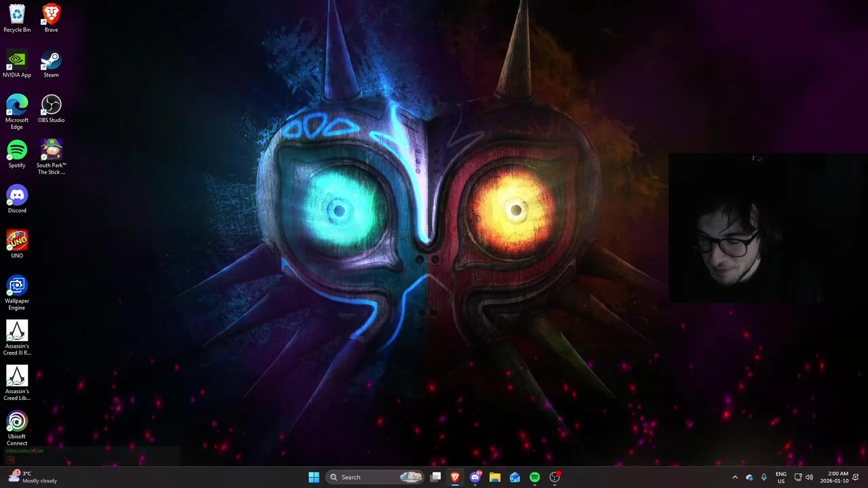The height and width of the screenshot is (488, 868).
Task: Select the Spotify desktop shortcut
Action: [x=17, y=154]
